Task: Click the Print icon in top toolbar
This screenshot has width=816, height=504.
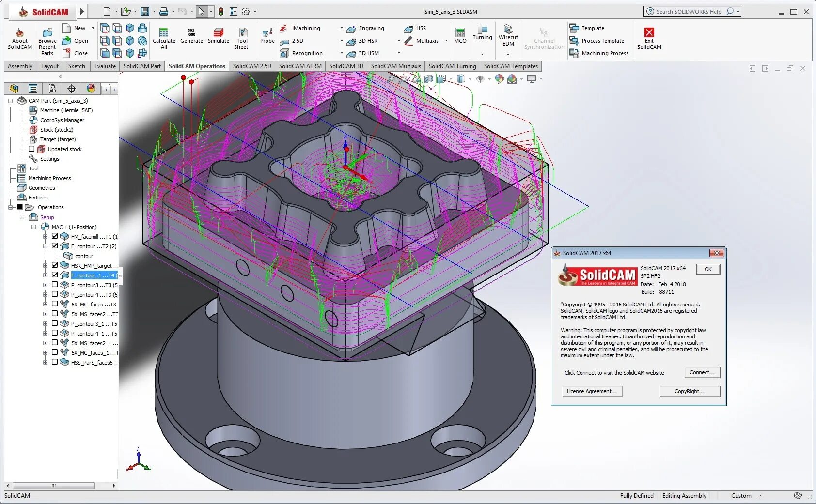Action: pyautogui.click(x=164, y=12)
